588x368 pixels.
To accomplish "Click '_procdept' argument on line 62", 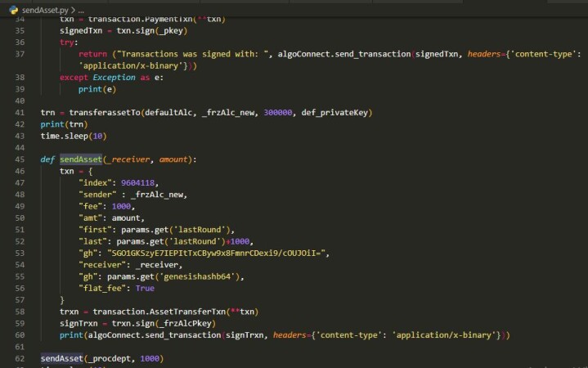I will point(110,359).
